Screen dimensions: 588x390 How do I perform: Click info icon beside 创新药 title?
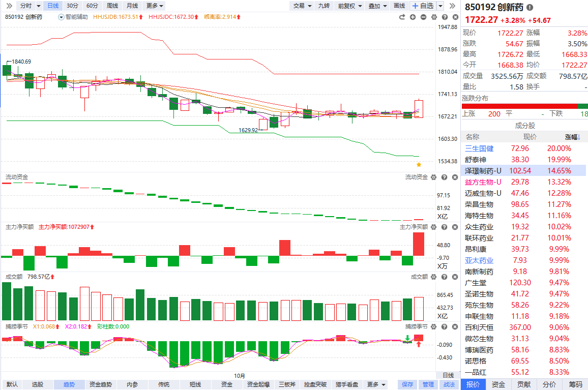click(530, 8)
